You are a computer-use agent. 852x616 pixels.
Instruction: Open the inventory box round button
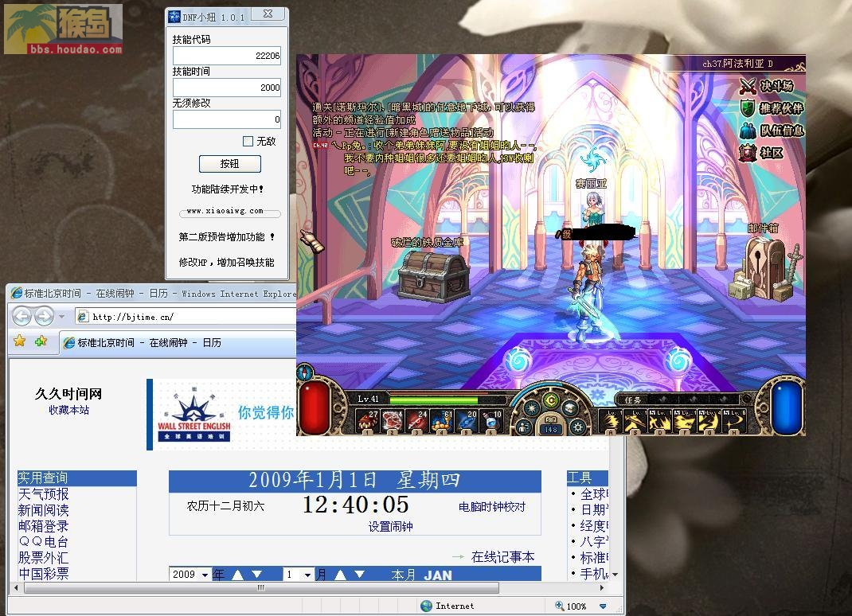click(x=571, y=407)
